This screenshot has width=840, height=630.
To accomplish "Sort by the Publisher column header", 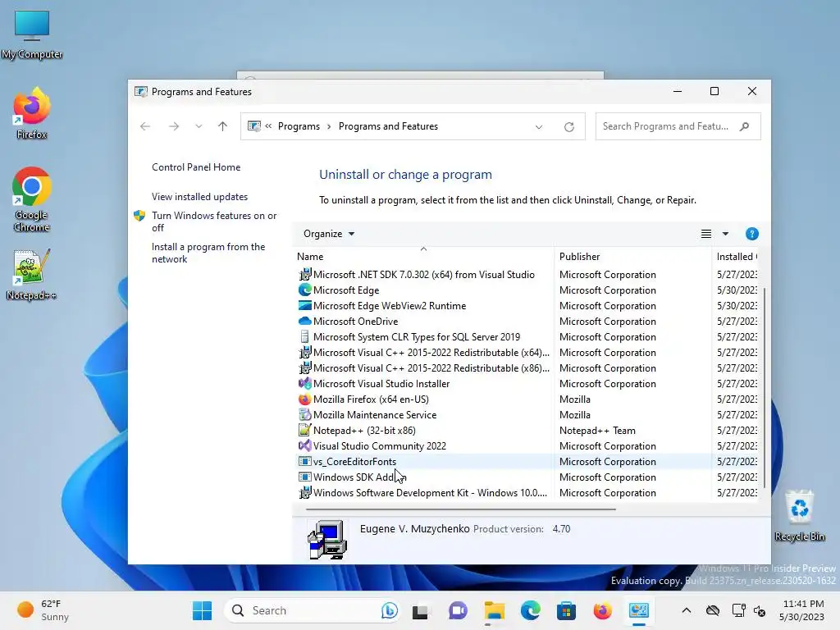I will coord(632,257).
